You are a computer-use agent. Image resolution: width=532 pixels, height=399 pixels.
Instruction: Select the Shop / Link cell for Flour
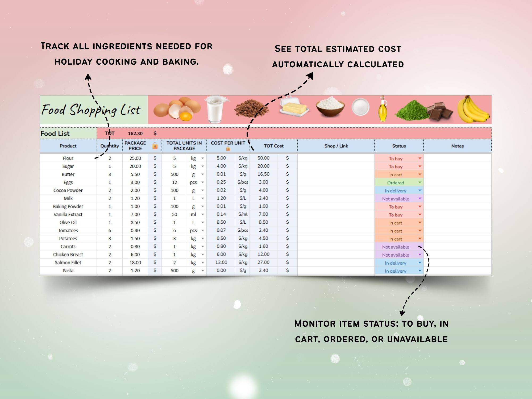point(336,158)
